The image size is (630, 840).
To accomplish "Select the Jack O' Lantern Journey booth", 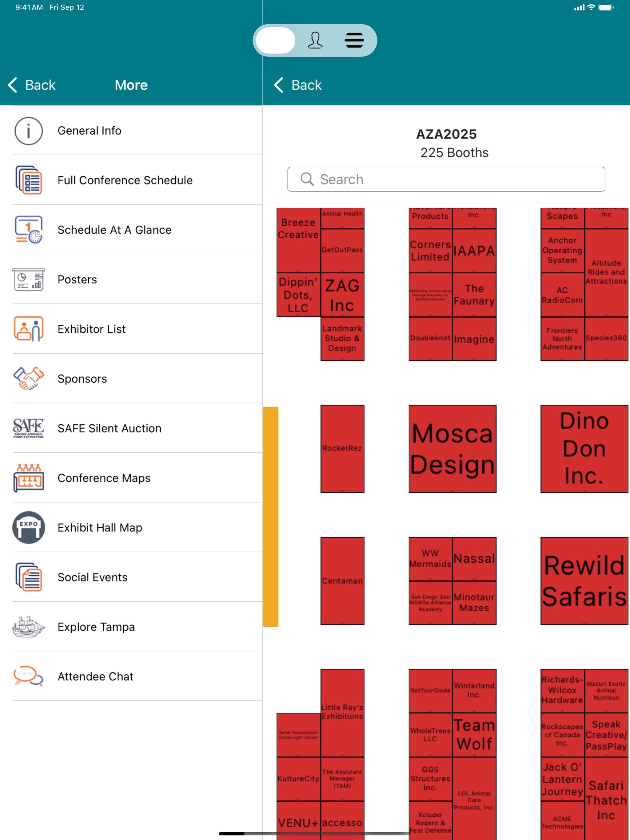I will (x=562, y=779).
